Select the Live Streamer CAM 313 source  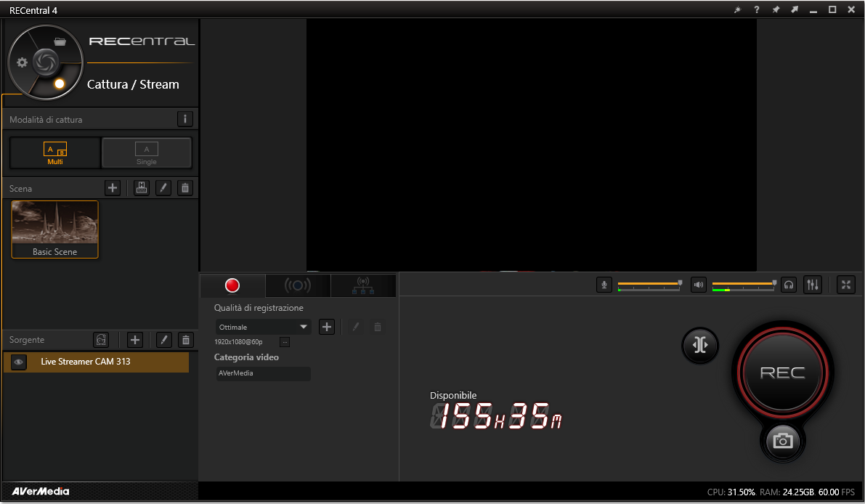(x=96, y=362)
